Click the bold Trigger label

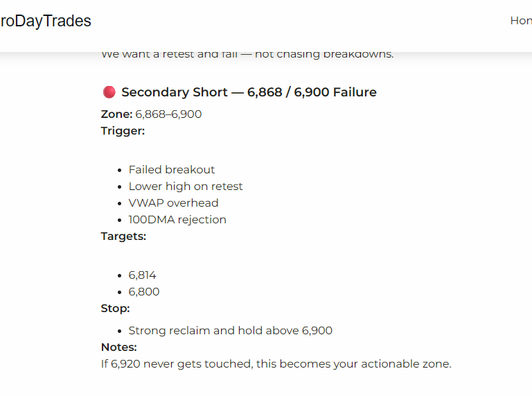pos(123,130)
